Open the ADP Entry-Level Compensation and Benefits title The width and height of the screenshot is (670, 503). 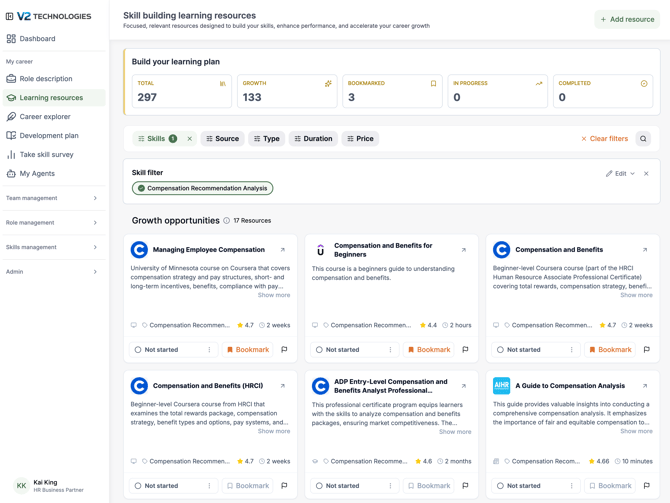391,386
